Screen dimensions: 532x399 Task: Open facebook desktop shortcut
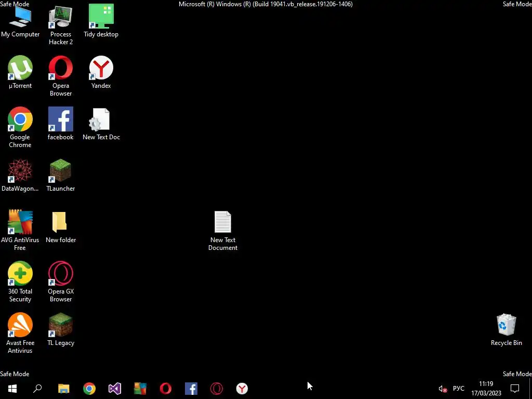(61, 124)
